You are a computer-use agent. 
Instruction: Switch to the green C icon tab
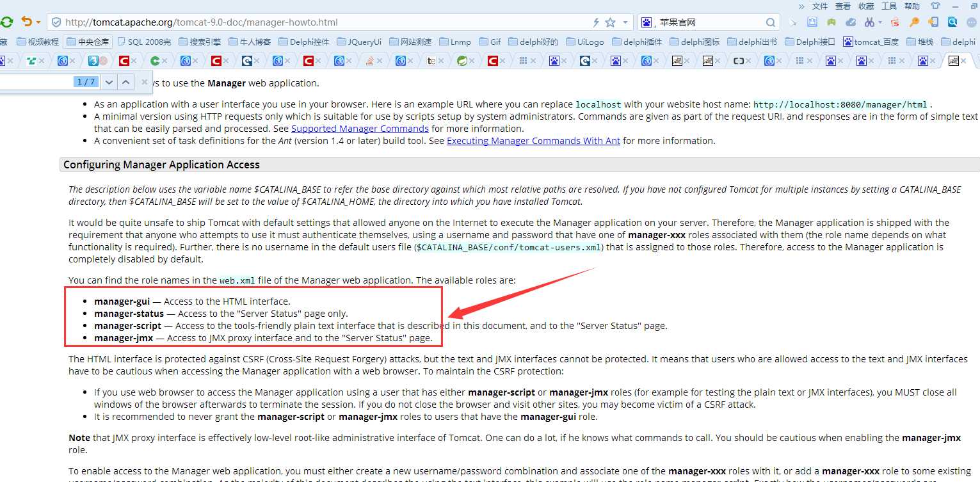tap(154, 61)
